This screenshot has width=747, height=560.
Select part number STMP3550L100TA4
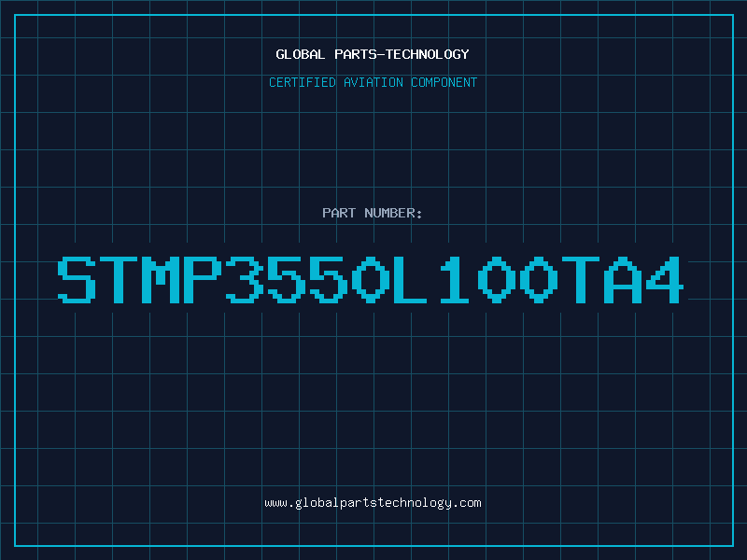pyautogui.click(x=371, y=280)
